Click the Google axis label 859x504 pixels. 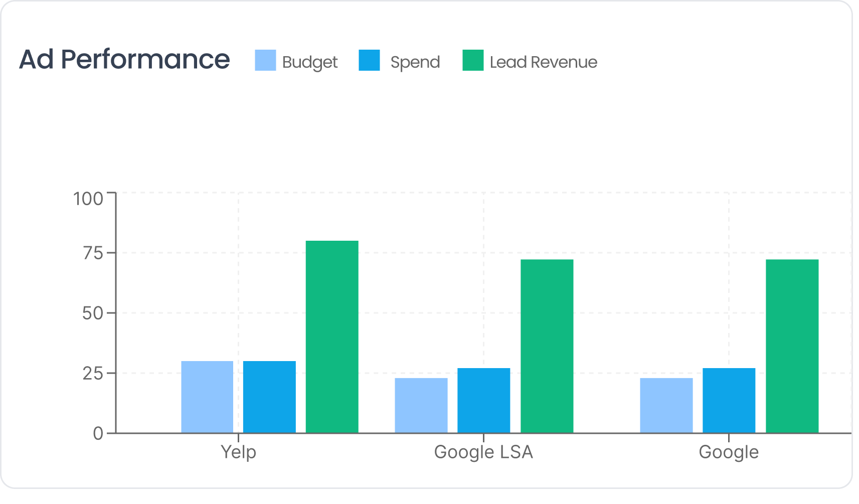pos(729,452)
